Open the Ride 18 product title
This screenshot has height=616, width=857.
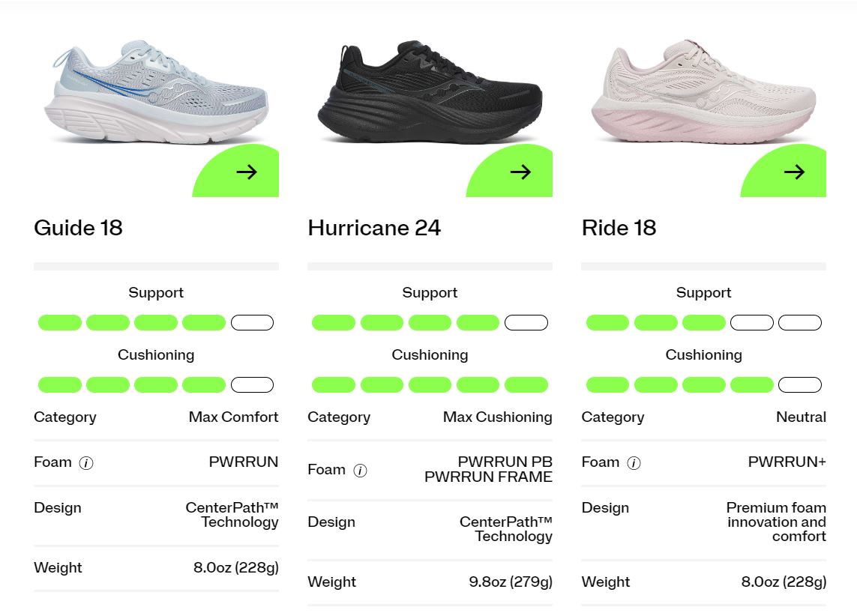pos(619,228)
